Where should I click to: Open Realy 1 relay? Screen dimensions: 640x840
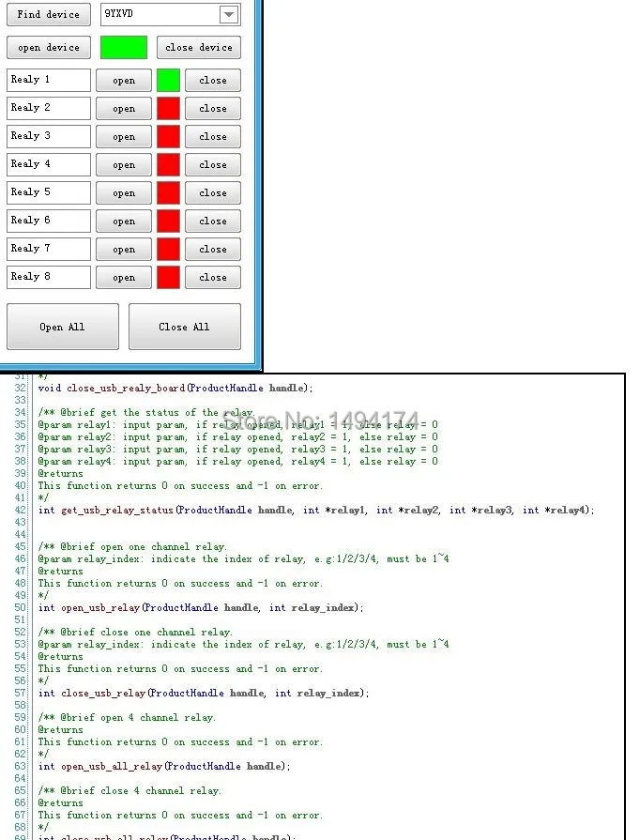[x=124, y=81]
